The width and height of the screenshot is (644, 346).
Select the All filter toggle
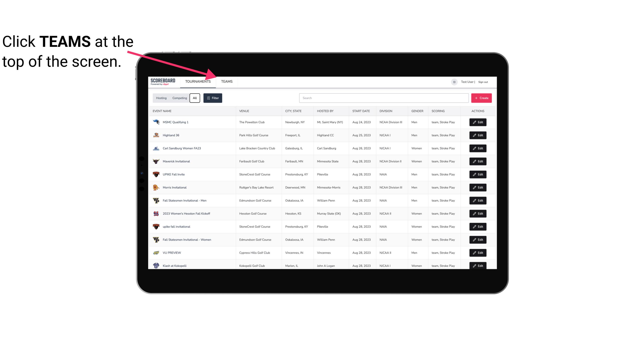195,98
